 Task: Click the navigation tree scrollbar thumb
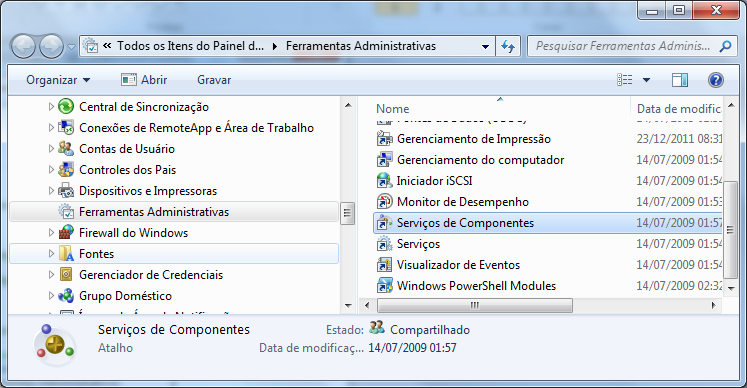click(x=348, y=213)
